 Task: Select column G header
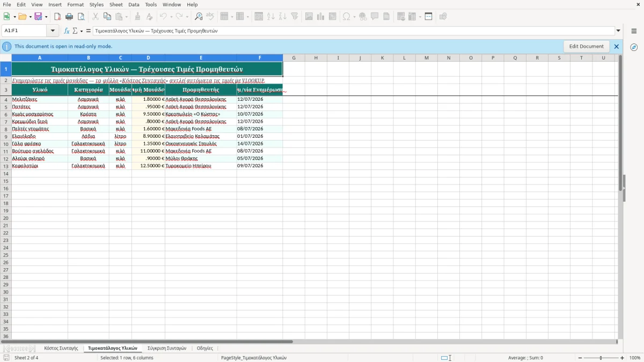click(x=294, y=58)
